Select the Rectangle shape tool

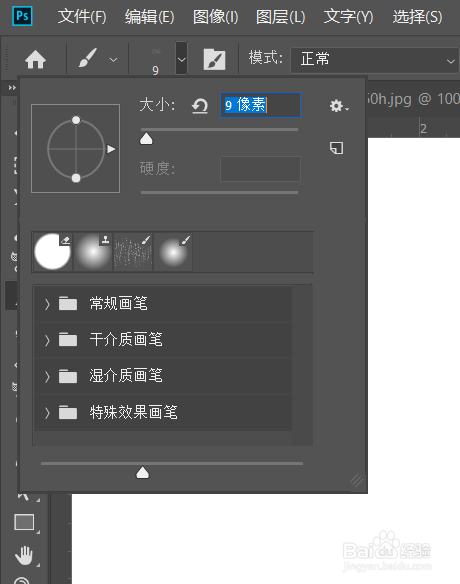pos(25,522)
